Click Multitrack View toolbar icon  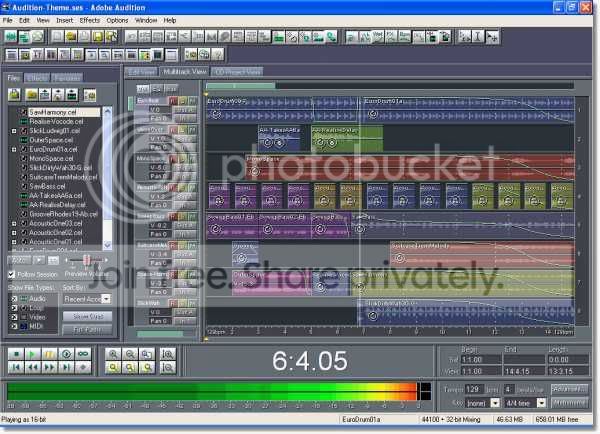point(24,37)
